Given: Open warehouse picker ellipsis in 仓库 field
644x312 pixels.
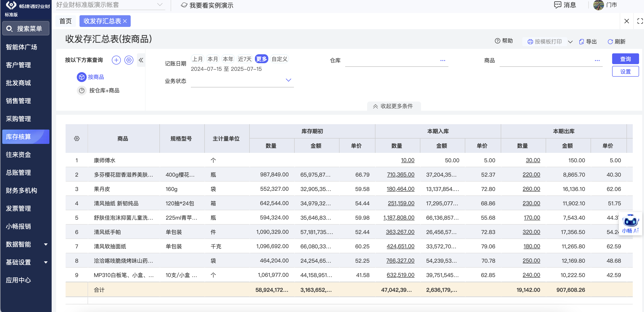Looking at the screenshot, I should coord(443,60).
